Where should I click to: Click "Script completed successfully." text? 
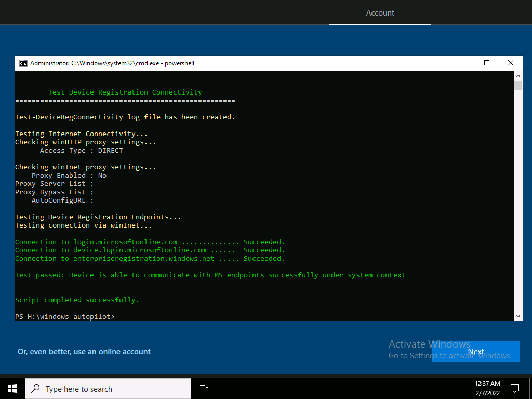[x=77, y=300]
